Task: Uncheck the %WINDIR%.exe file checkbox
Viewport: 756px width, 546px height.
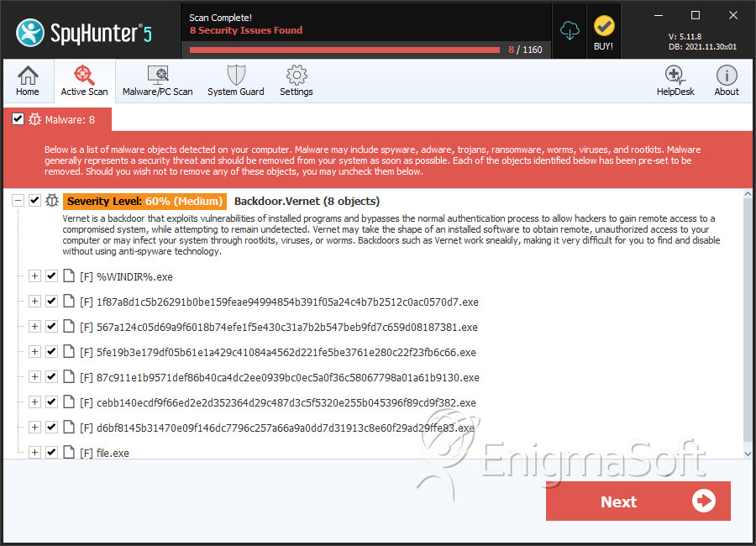Action: click(51, 276)
